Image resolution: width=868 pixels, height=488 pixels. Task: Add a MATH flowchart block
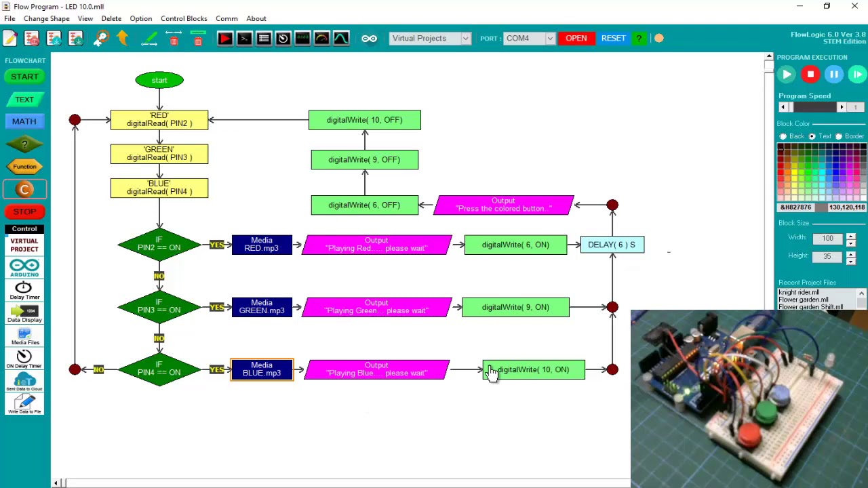(x=24, y=121)
